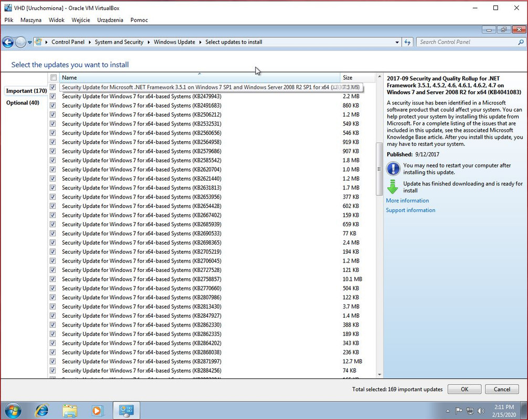Open Windows Explorer from taskbar
528x420 pixels.
point(70,411)
